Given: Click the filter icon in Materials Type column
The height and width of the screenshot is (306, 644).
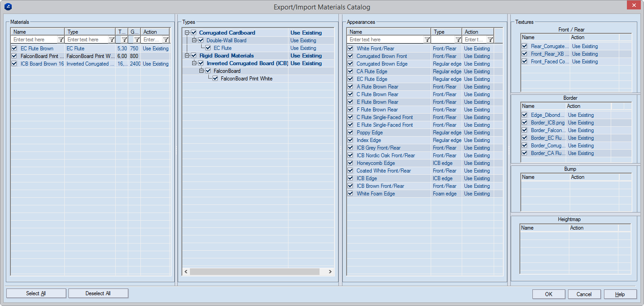Looking at the screenshot, I should 112,40.
